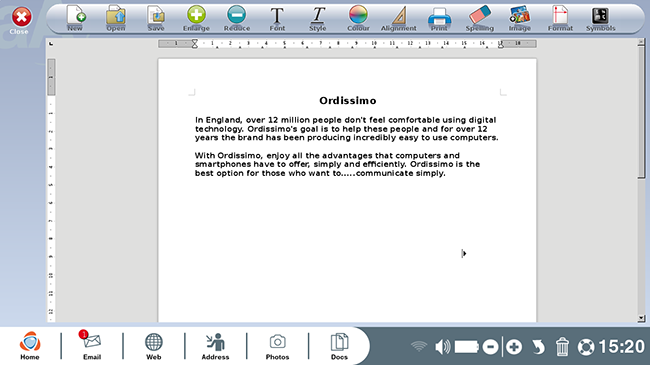Image resolution: width=650 pixels, height=365 pixels.
Task: Insert an Image into the document
Action: (520, 19)
